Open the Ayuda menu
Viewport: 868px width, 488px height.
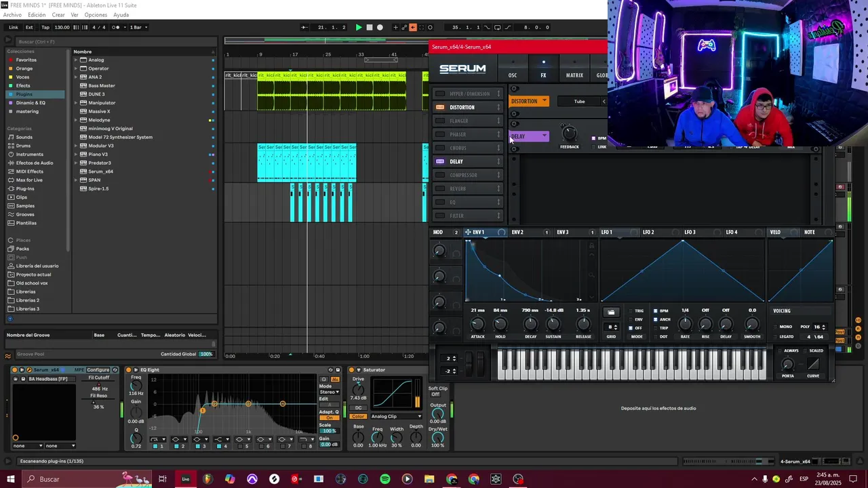[121, 15]
